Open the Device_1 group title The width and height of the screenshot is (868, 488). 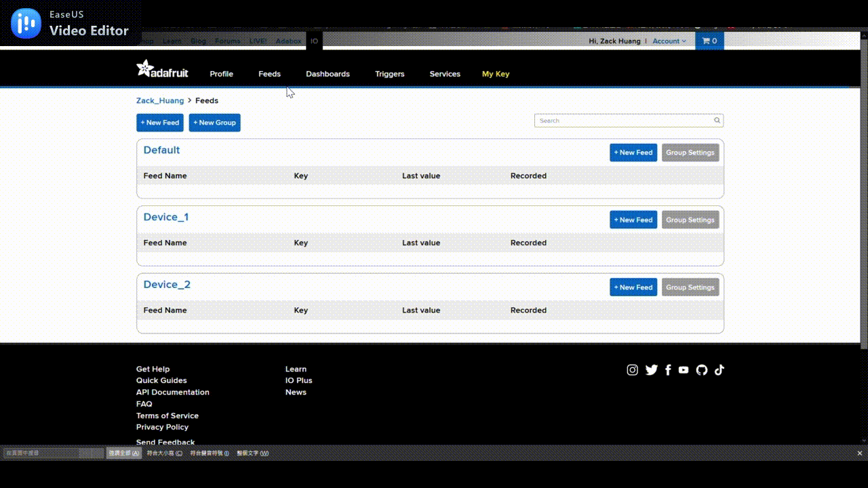[166, 217]
